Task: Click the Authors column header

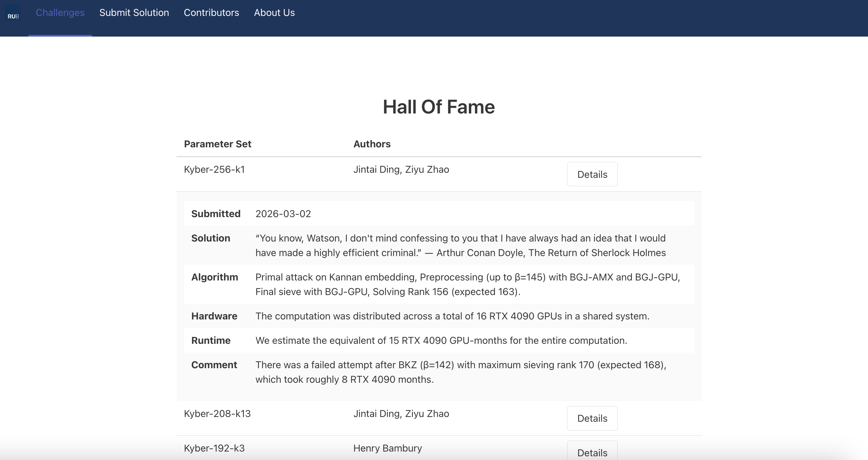Action: (x=372, y=144)
